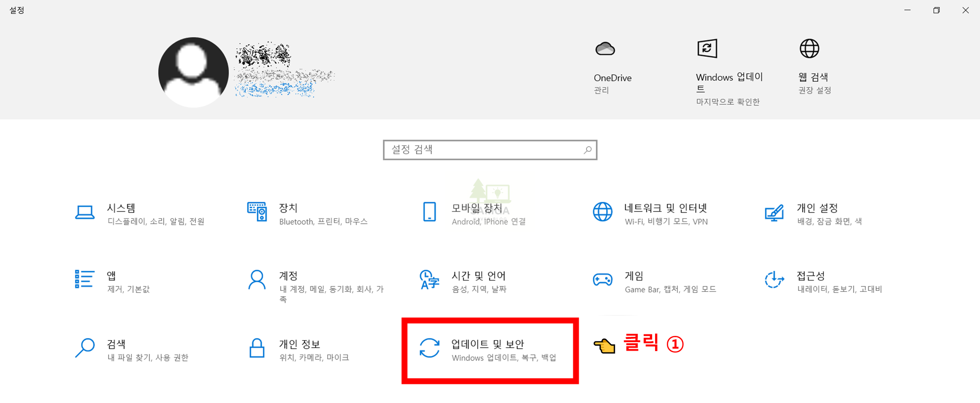Open 업데이트 및 보안 category title
Image resolution: width=980 pixels, height=403 pixels.
pyautogui.click(x=488, y=344)
